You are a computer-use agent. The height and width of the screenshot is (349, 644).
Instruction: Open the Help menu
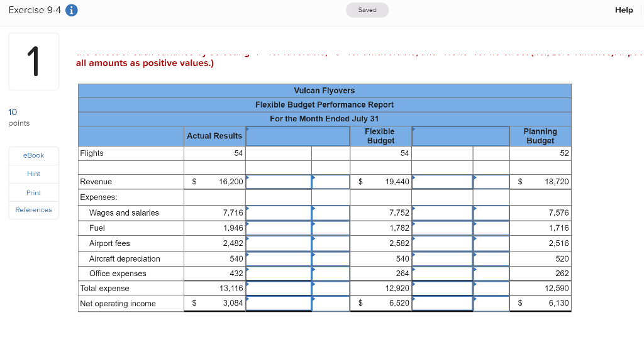[x=623, y=10]
